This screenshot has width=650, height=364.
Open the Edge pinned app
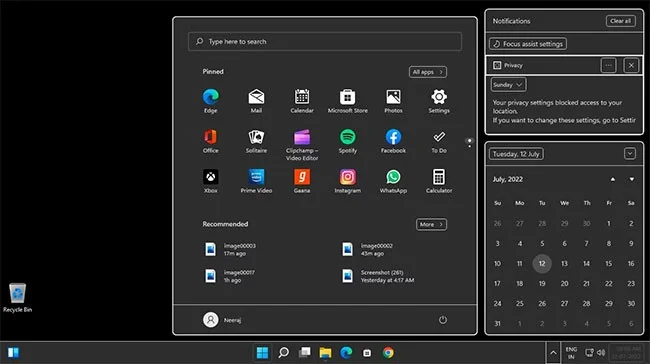[211, 101]
